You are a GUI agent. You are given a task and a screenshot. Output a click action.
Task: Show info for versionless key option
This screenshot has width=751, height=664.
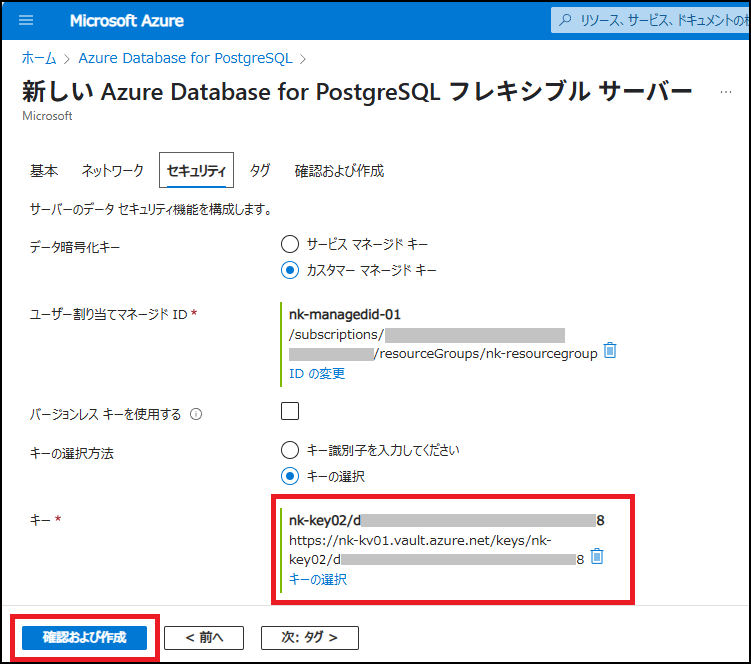coord(196,414)
